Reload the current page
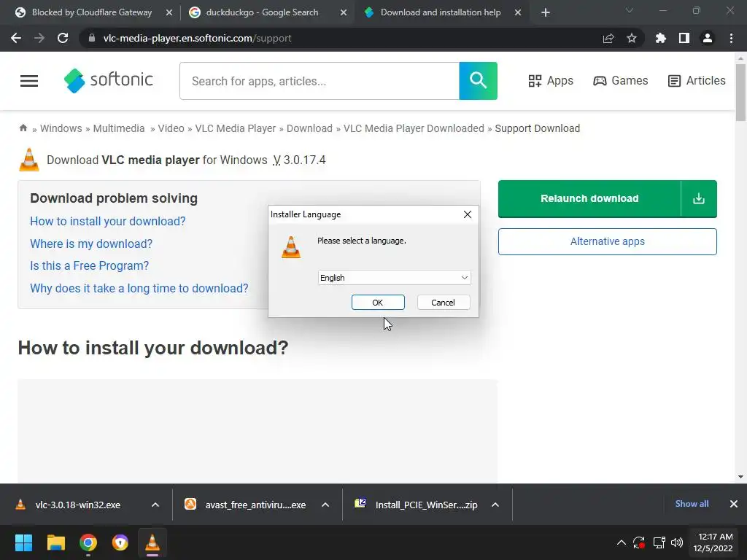The width and height of the screenshot is (747, 560). [x=63, y=38]
